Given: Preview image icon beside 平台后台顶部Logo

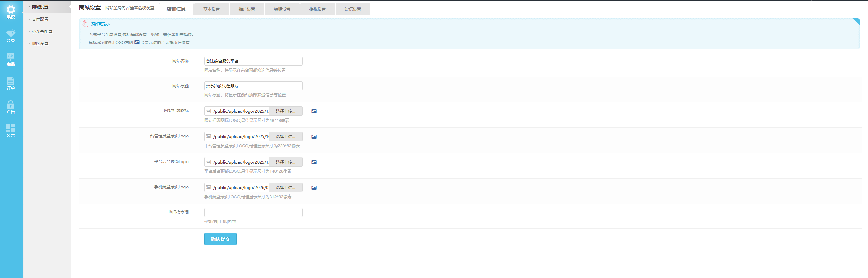Looking at the screenshot, I should tap(314, 162).
